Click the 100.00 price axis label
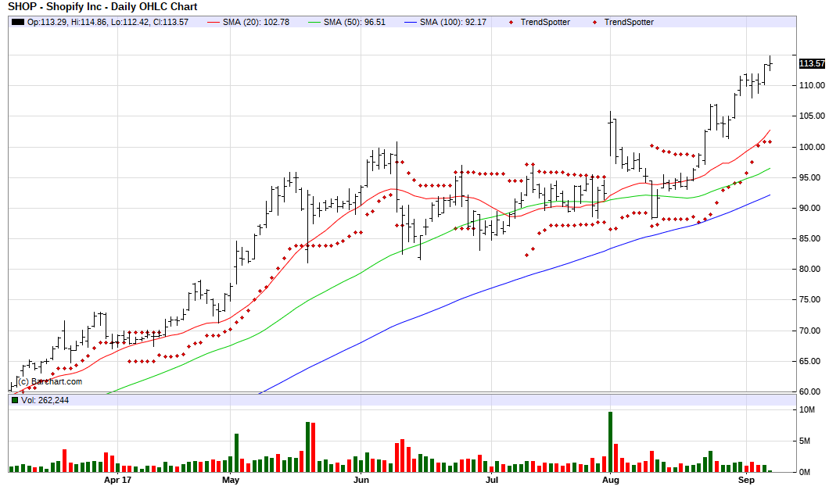The height and width of the screenshot is (504, 829). [812, 147]
